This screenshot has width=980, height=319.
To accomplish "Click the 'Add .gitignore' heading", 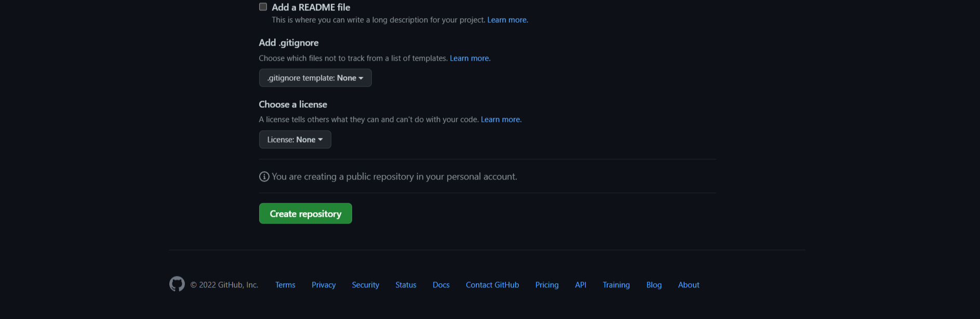I will pos(289,43).
